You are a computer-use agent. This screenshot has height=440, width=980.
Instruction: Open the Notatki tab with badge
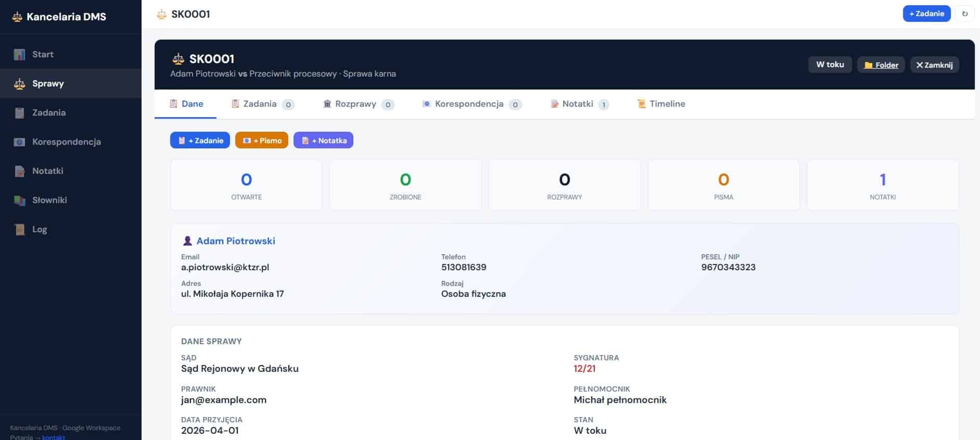click(579, 104)
